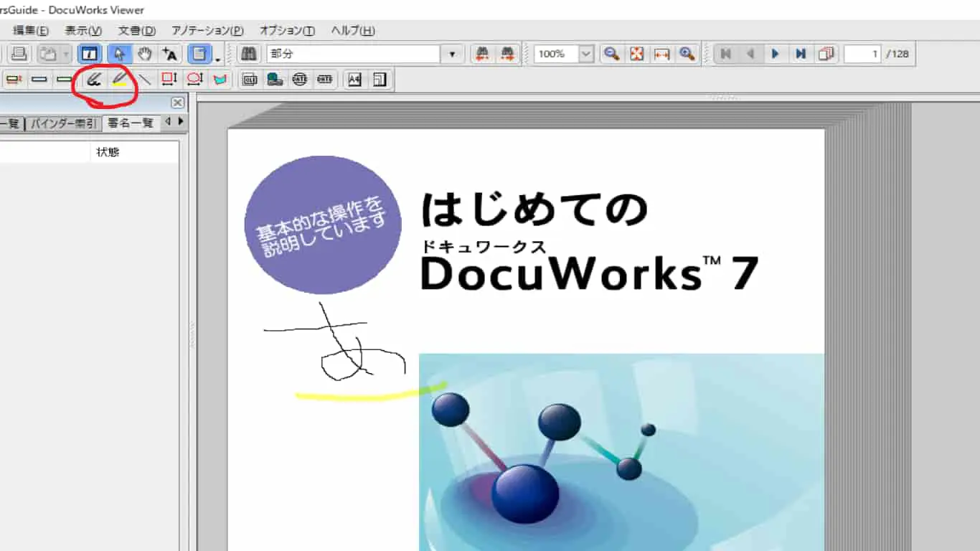Click the Print toolbar icon
The height and width of the screenshot is (551, 980).
19,54
